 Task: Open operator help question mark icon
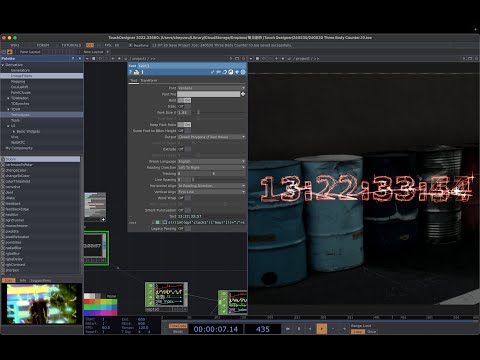[x=131, y=72]
